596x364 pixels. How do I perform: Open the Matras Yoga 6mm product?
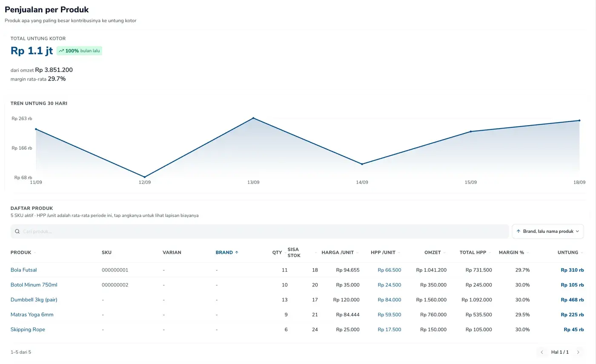tap(32, 315)
